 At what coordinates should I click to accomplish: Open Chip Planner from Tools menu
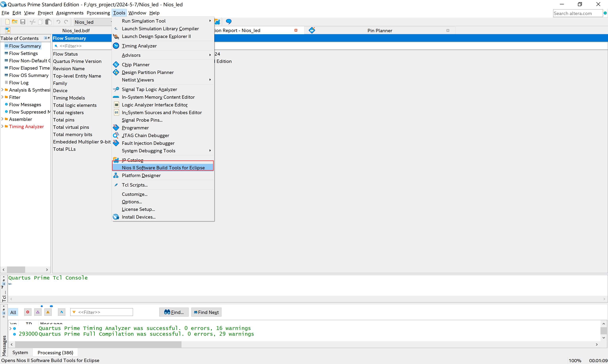[x=163, y=64]
